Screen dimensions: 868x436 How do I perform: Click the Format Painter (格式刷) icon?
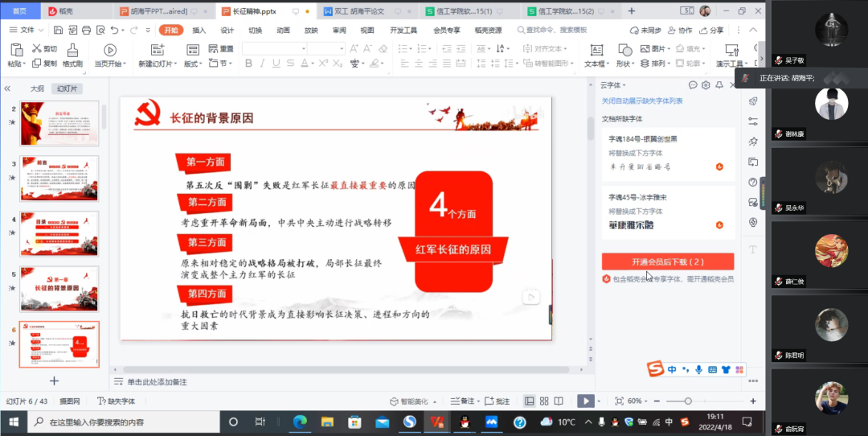(x=72, y=51)
